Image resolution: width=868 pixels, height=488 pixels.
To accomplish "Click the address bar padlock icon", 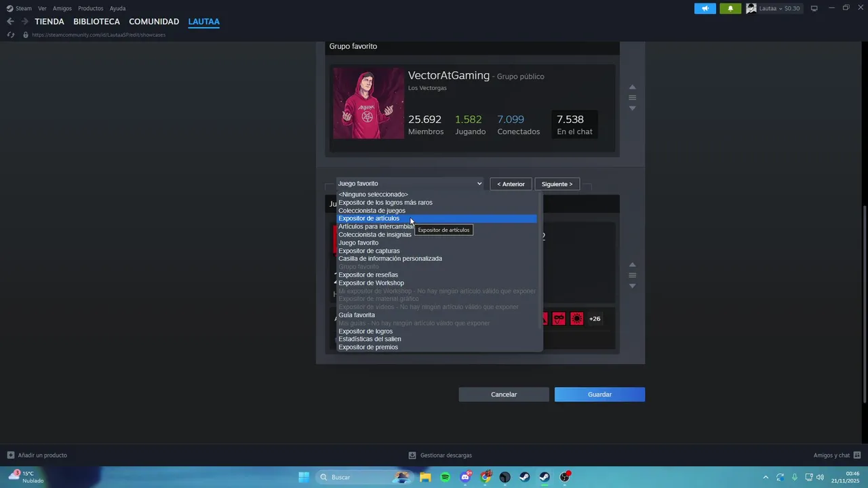I will pyautogui.click(x=26, y=35).
